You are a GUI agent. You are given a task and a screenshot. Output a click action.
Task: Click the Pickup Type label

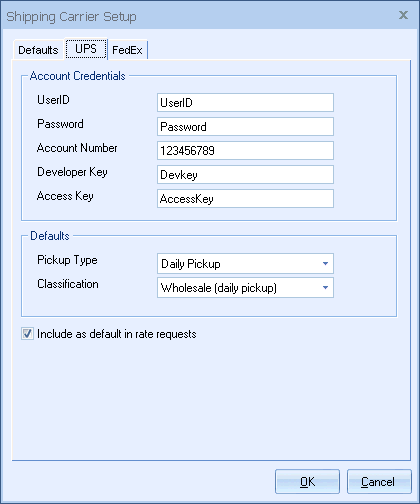(67, 260)
